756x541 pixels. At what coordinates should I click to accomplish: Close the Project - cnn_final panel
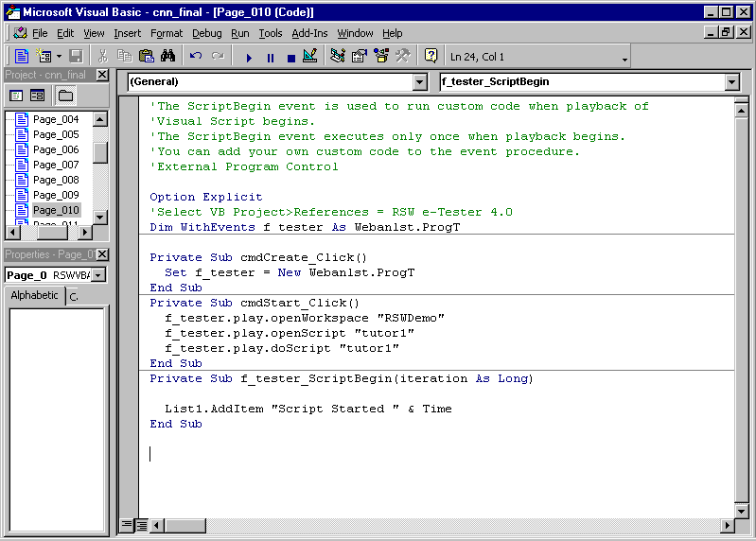pyautogui.click(x=102, y=75)
